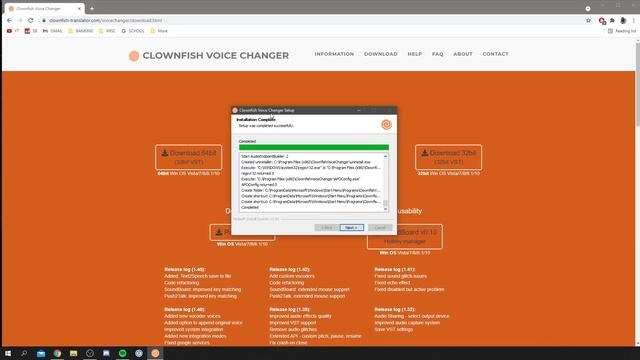Open the Reading list

pyautogui.click(x=622, y=31)
